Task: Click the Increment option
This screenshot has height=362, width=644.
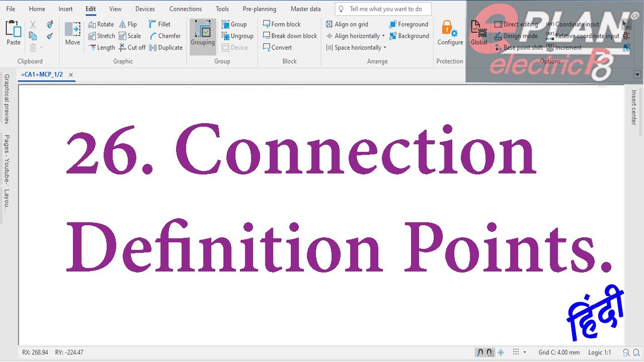Action: [x=564, y=48]
